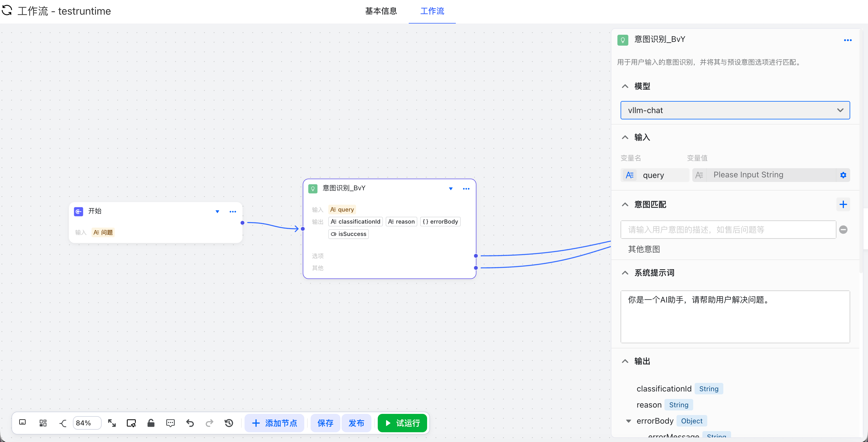Click the refresh icon beside workflow title
The height and width of the screenshot is (442, 868).
[7, 10]
